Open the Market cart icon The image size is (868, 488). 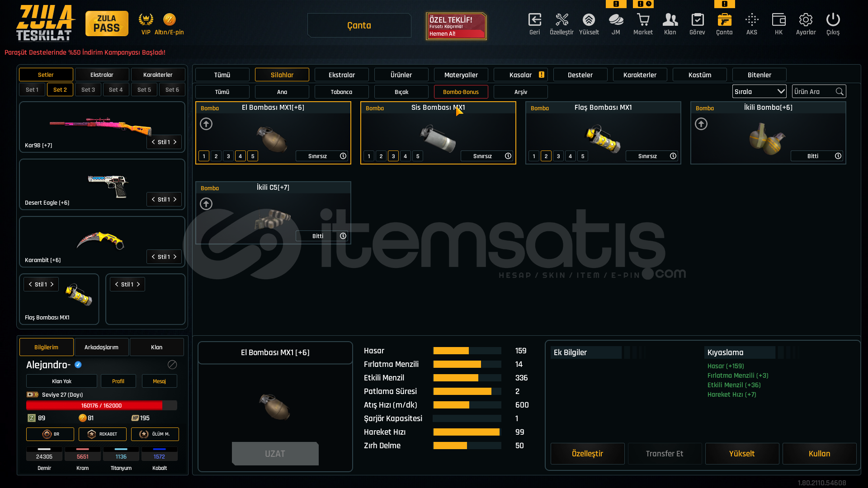tap(643, 20)
